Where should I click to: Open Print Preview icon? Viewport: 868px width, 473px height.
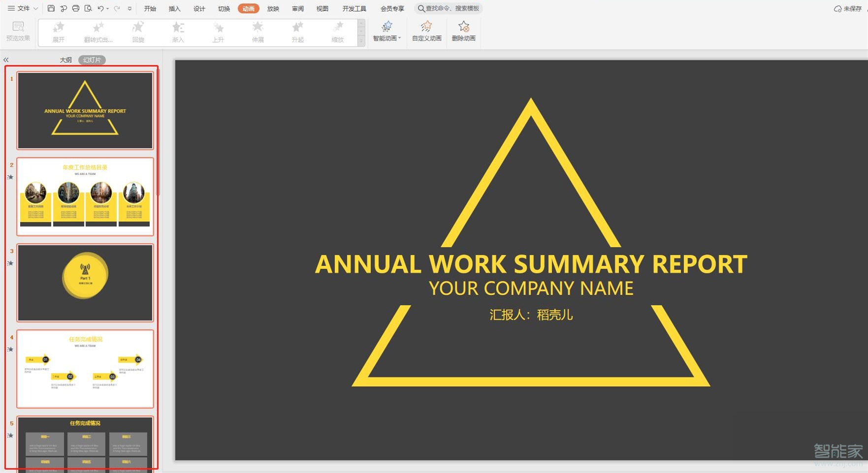click(88, 8)
